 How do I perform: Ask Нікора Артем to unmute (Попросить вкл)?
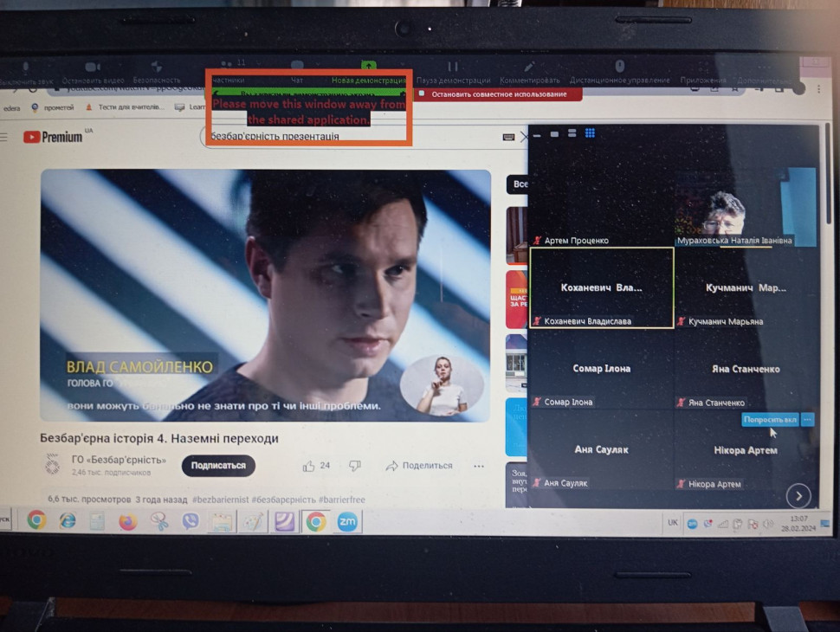770,420
